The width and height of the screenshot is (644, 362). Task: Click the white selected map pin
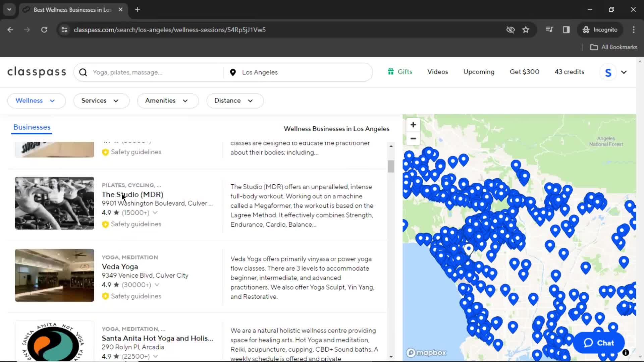point(469,249)
